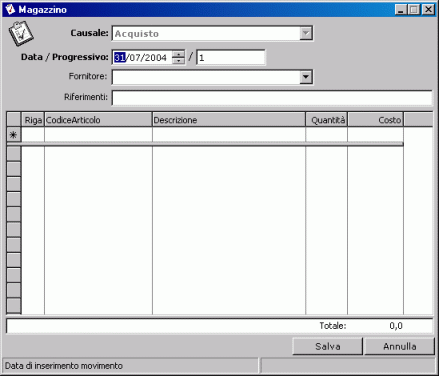Click the Descrizione column header
The height and width of the screenshot is (376, 439).
(229, 120)
